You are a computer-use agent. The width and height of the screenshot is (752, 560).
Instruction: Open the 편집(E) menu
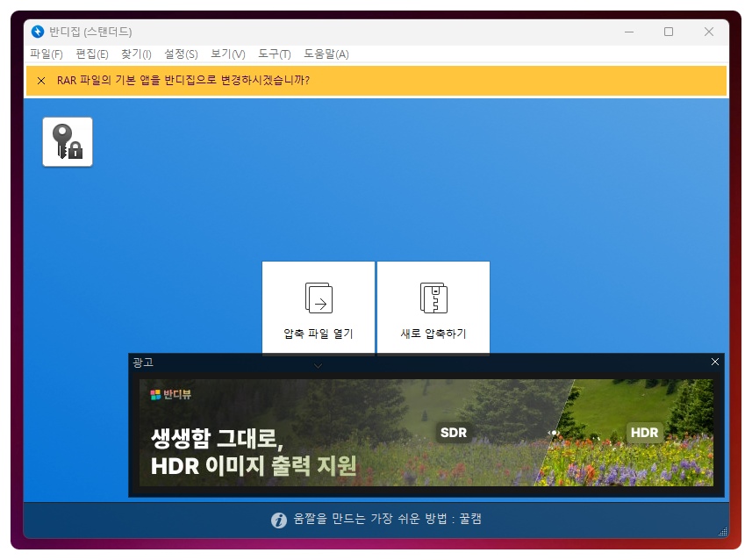point(91,54)
